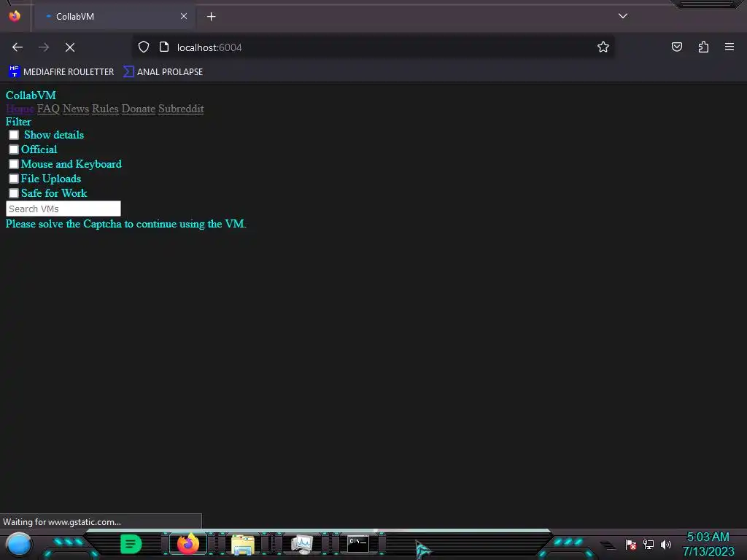
Task: Open the system monitor taskbar icon
Action: point(301,544)
